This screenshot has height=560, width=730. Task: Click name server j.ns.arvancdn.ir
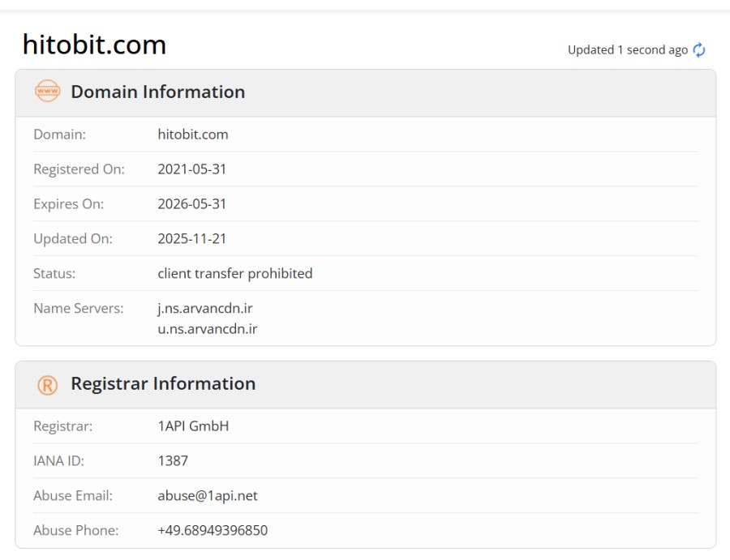(205, 309)
